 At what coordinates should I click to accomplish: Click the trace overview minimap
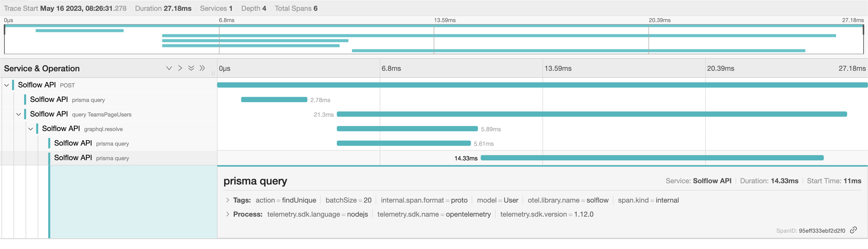[434, 39]
